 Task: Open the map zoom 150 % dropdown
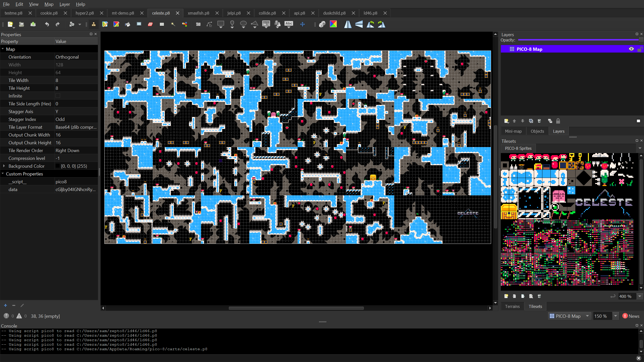point(615,316)
